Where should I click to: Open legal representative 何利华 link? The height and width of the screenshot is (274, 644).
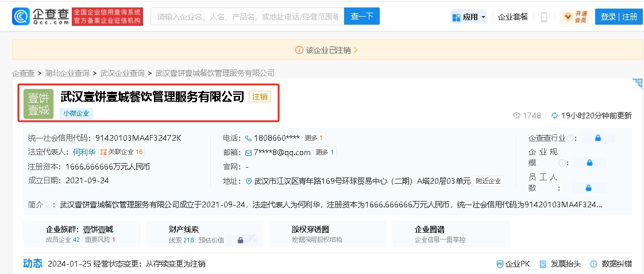(x=83, y=152)
